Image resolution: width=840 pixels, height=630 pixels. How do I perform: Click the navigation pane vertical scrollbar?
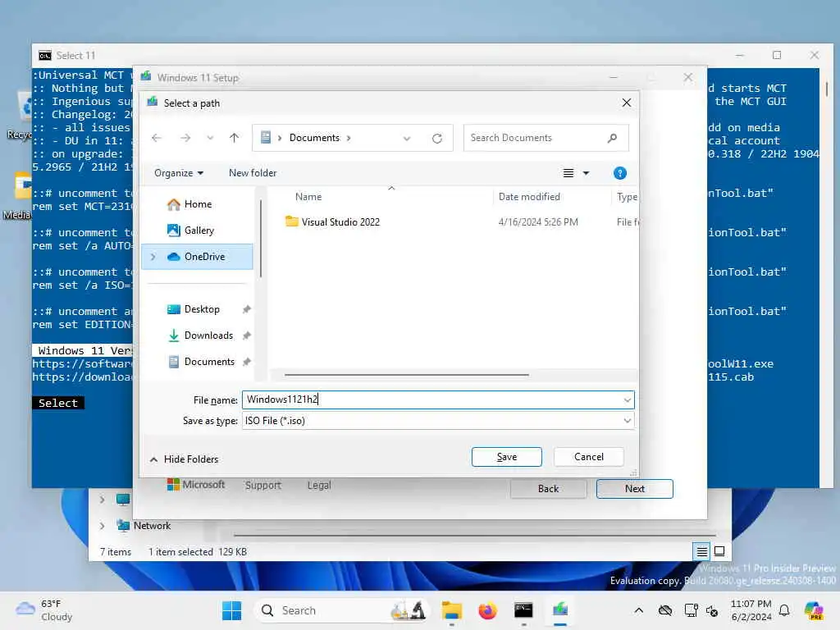(x=261, y=239)
